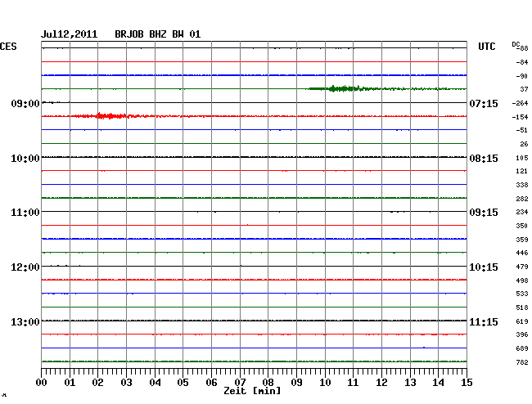This screenshot has width=532, height=404.
Task: Click the bottom axis tick label "05"
Action: click(183, 383)
